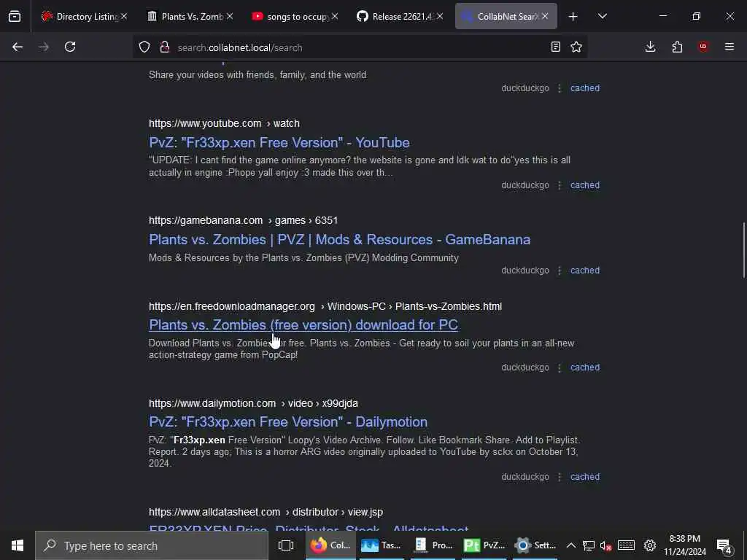Open the notification center icon

[724, 545]
